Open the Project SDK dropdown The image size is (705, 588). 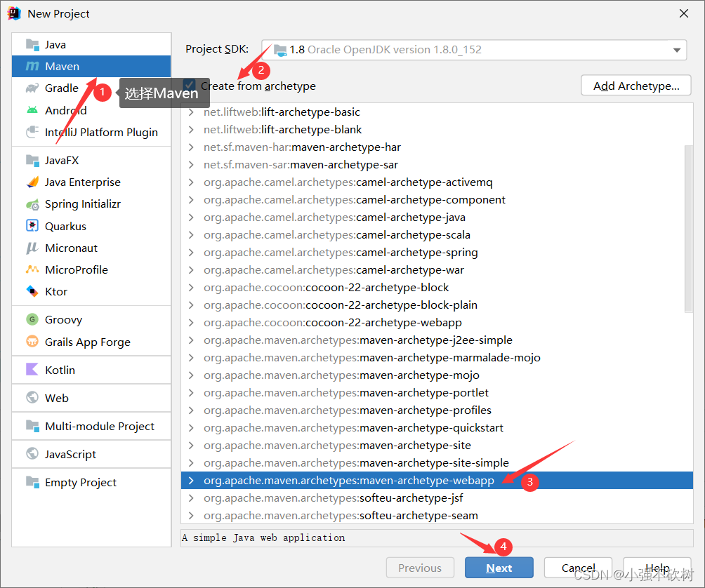[675, 50]
